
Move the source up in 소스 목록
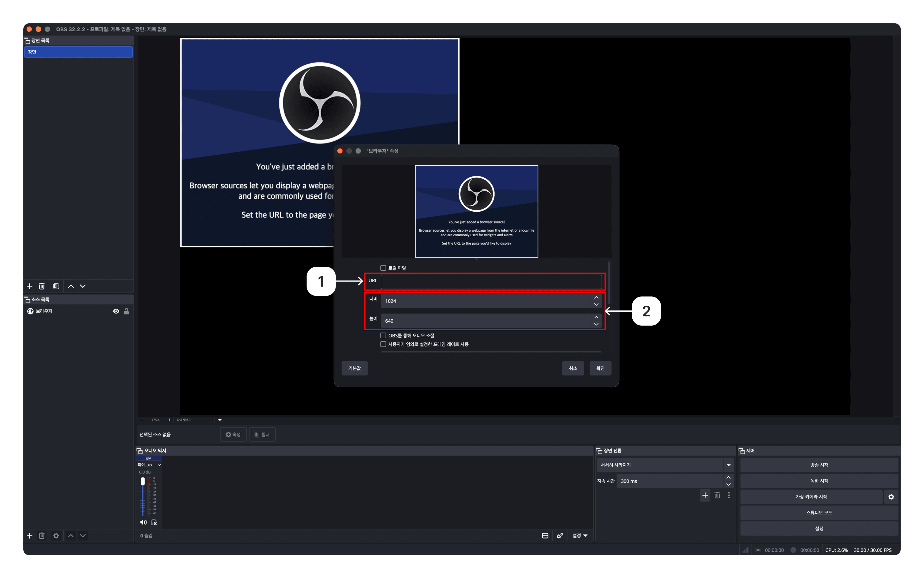[x=71, y=536]
